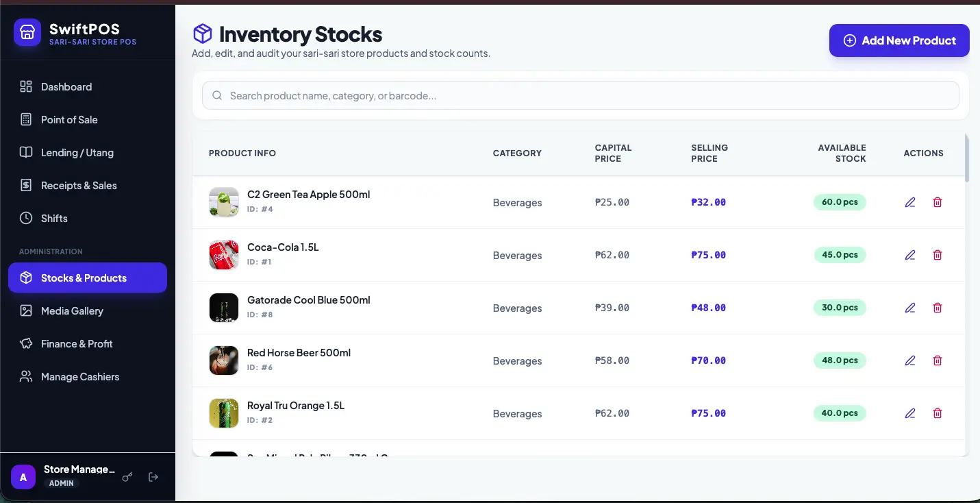Select Stocks & Products in sidebar
This screenshot has width=980, height=503.
88,278
